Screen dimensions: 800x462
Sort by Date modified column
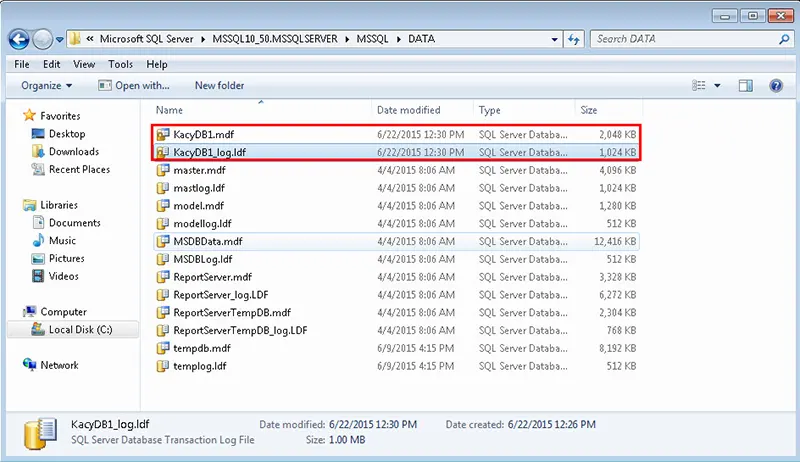click(x=408, y=110)
